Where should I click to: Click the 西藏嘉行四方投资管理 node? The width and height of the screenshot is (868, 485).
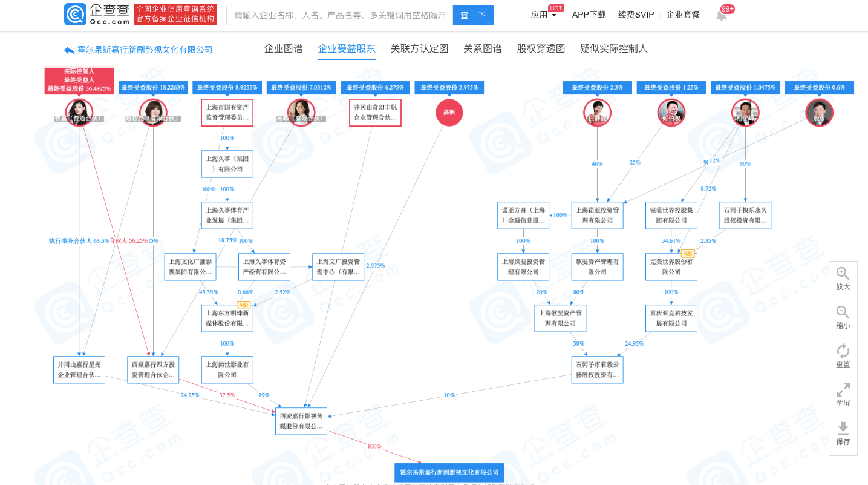153,370
